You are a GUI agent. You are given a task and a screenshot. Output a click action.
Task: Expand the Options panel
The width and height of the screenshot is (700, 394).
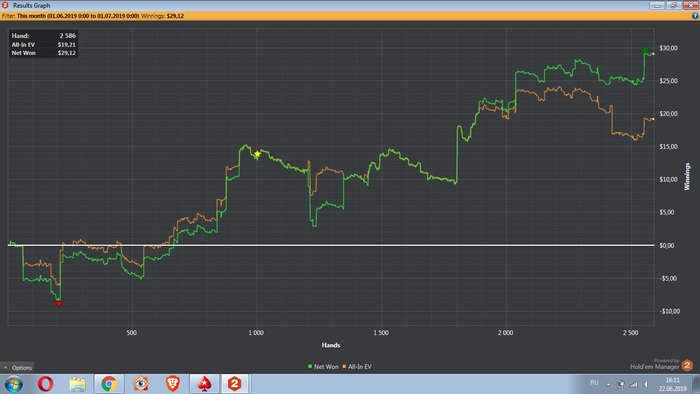[17, 367]
